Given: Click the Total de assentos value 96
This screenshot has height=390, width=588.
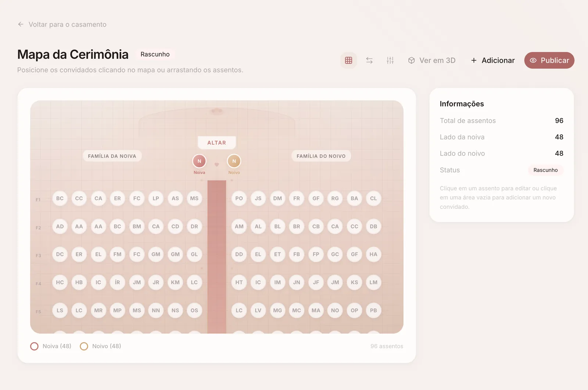Looking at the screenshot, I should [559, 121].
